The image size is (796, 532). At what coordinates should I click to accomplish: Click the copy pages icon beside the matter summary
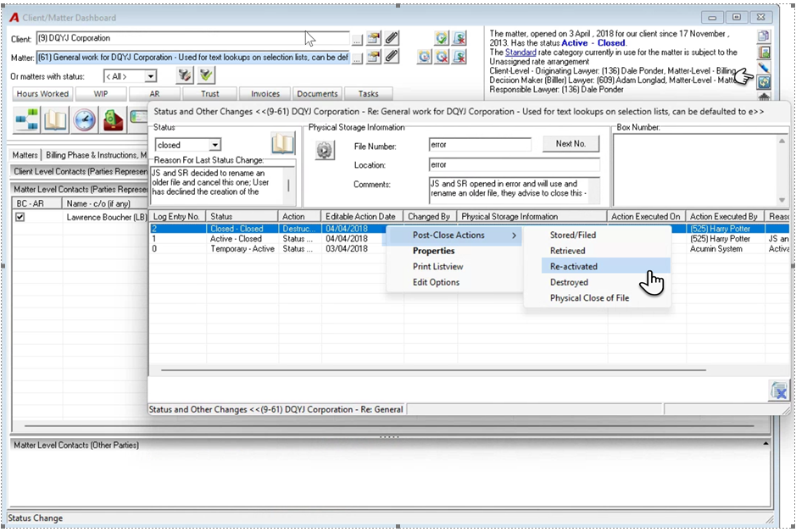tap(764, 36)
